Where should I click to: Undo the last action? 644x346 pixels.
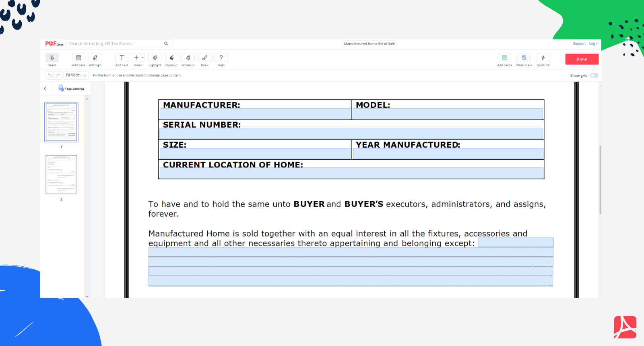click(50, 75)
